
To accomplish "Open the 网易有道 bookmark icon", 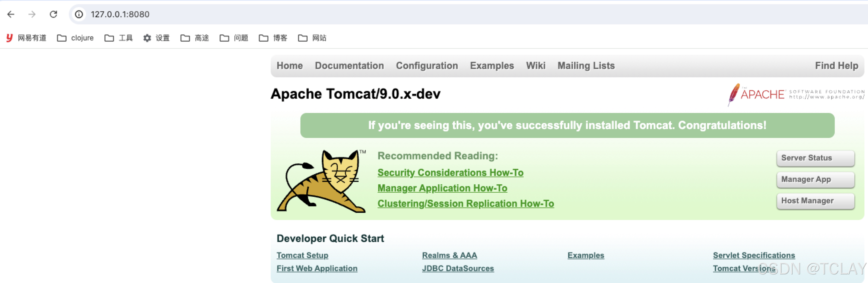I will 9,38.
